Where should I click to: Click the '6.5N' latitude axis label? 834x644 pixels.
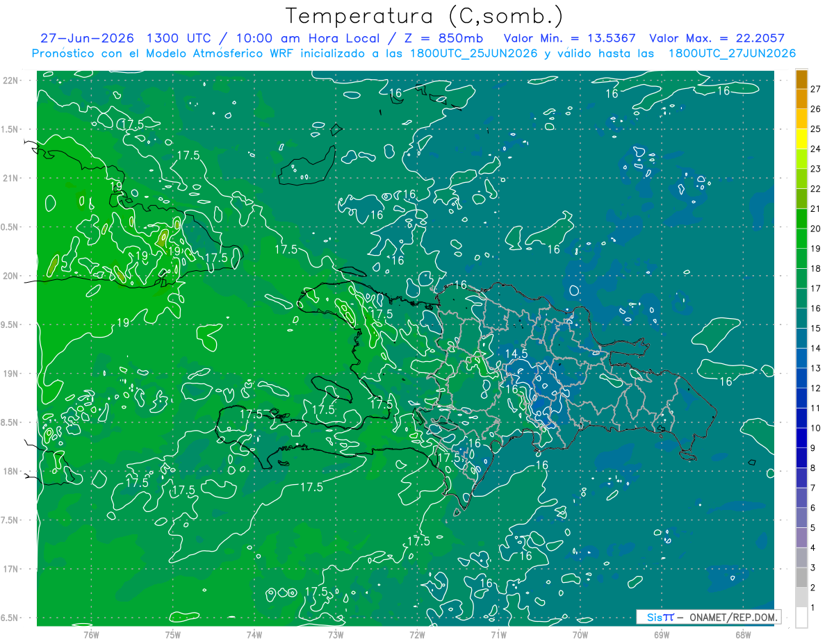point(9,618)
